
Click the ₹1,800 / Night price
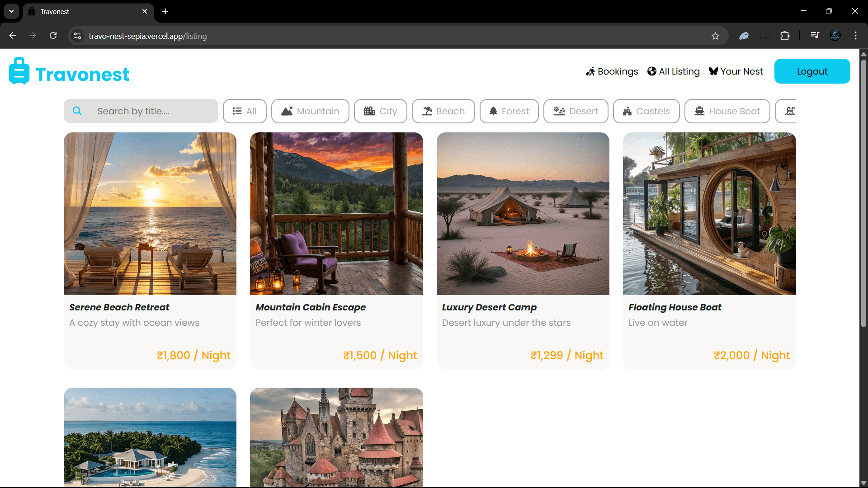(x=193, y=356)
